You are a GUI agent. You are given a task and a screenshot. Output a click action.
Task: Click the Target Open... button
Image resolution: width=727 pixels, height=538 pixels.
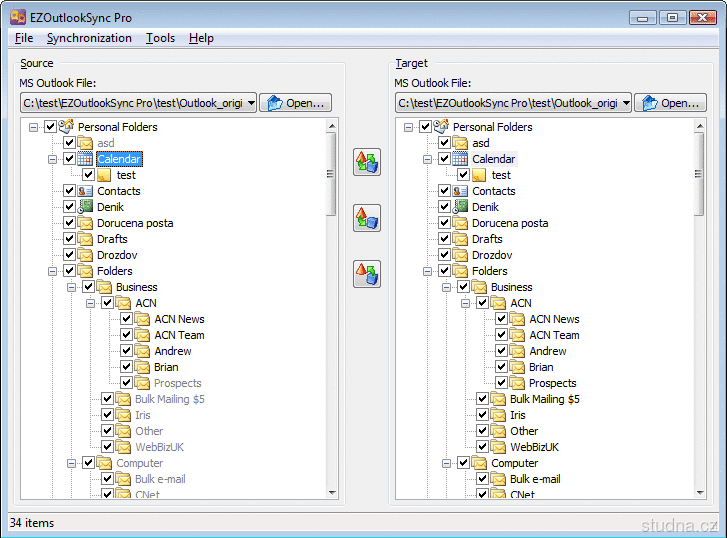(671, 103)
